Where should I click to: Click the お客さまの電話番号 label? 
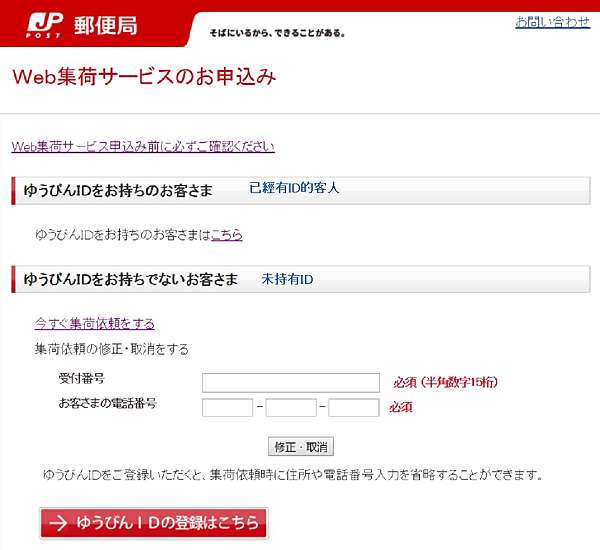click(107, 403)
